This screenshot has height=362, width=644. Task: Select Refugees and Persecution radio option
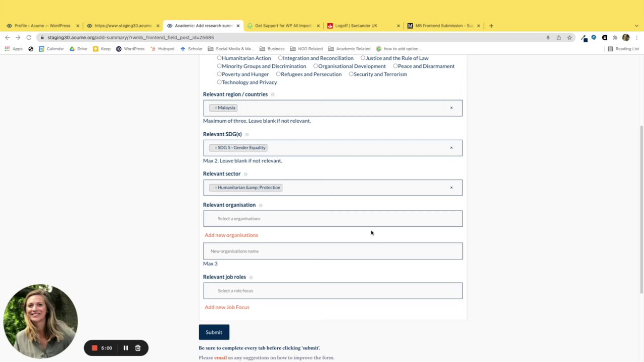click(x=278, y=74)
